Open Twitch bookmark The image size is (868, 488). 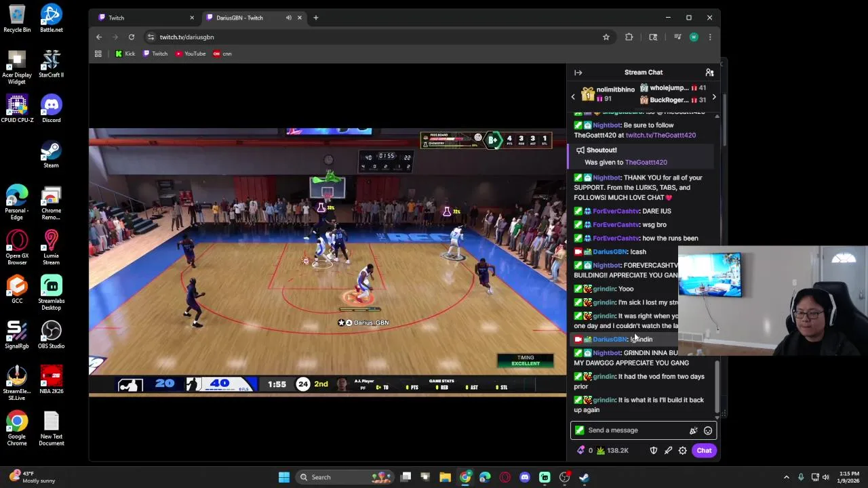tap(155, 54)
